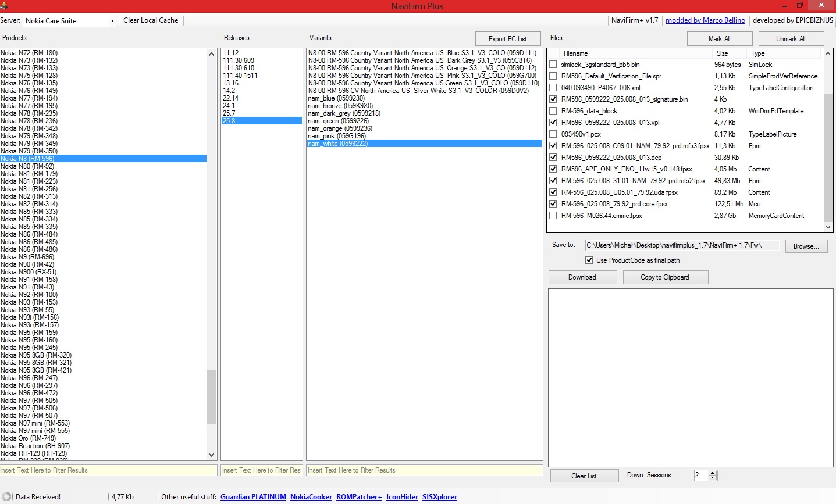Viewport: 836px width, 504px height.
Task: Select variant nam_orange (0599236)
Action: point(425,128)
